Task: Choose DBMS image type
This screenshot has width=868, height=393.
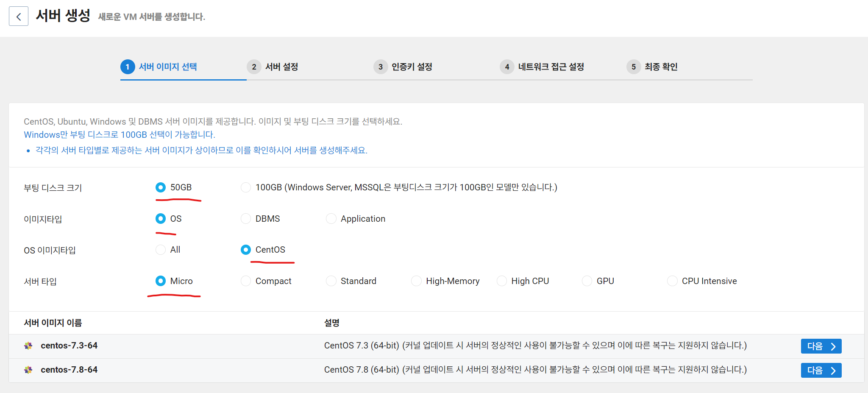Action: click(x=246, y=219)
